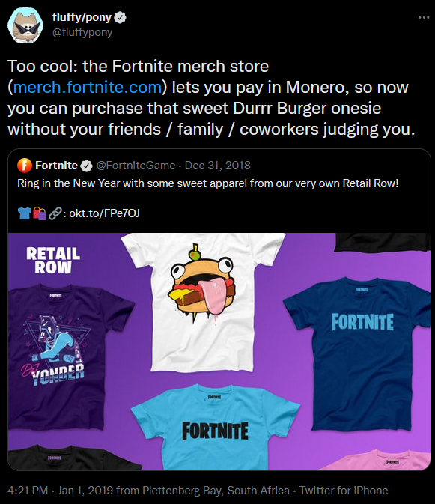Click the verified badge next to fluffy/pony
This screenshot has height=504, width=435.
pyautogui.click(x=120, y=17)
